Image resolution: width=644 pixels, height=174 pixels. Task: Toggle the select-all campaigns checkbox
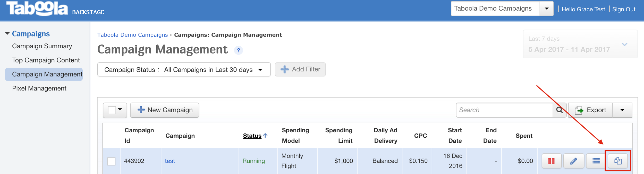click(x=112, y=110)
